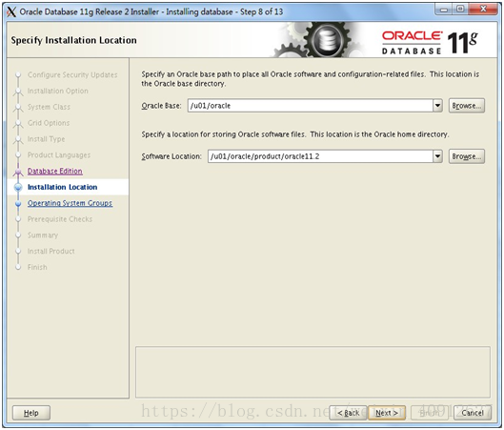Proceed with the Next button

pos(387,413)
